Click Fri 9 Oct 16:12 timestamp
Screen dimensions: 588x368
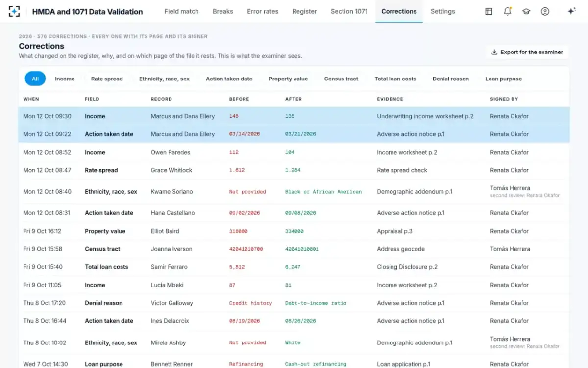42,231
